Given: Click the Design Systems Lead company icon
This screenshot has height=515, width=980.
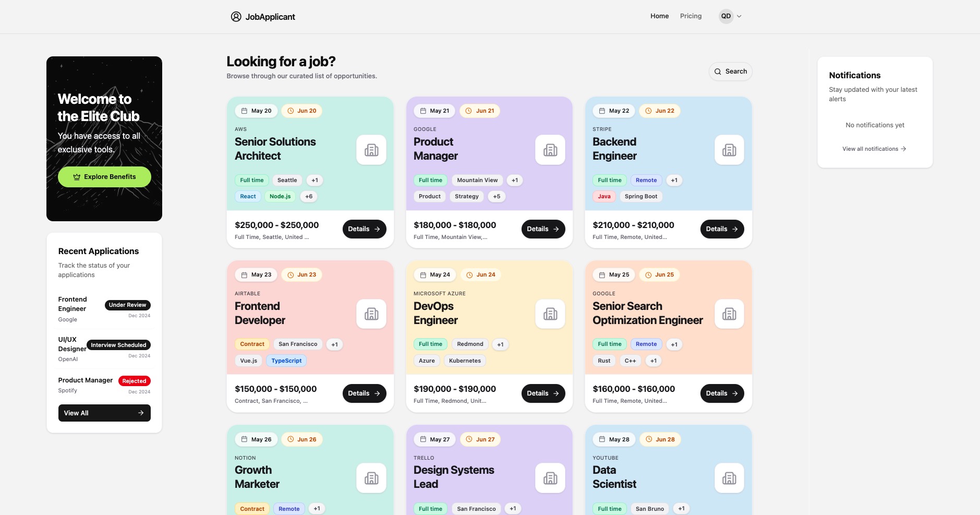Looking at the screenshot, I should coord(550,478).
